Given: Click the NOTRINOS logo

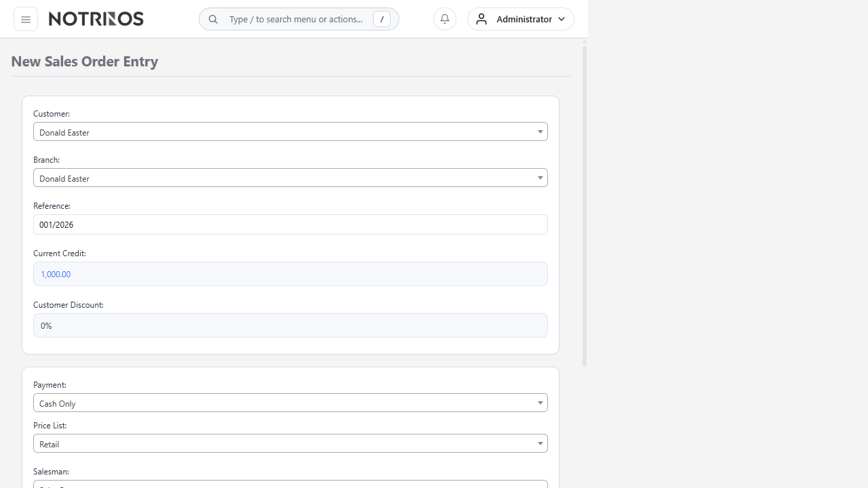Looking at the screenshot, I should pyautogui.click(x=96, y=19).
